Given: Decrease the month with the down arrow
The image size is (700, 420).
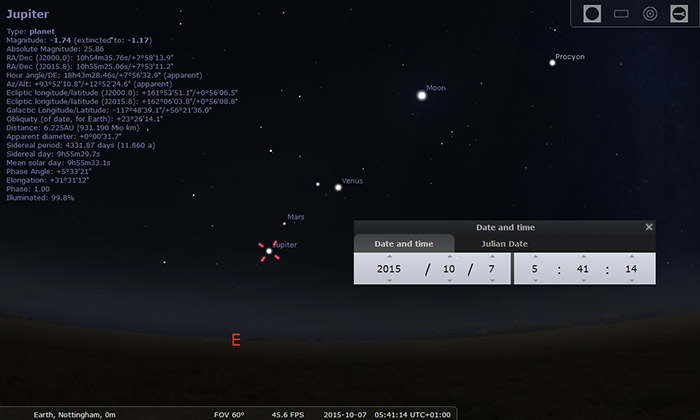Looking at the screenshot, I should pyautogui.click(x=450, y=282).
